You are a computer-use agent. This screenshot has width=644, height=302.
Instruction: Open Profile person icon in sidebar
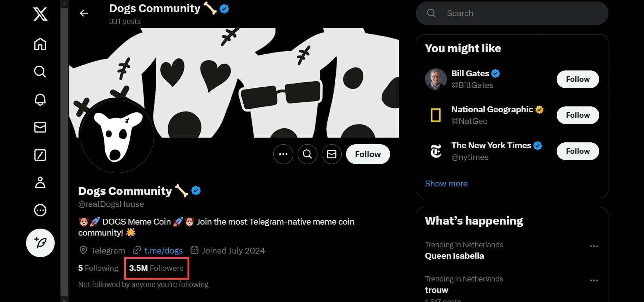40,182
